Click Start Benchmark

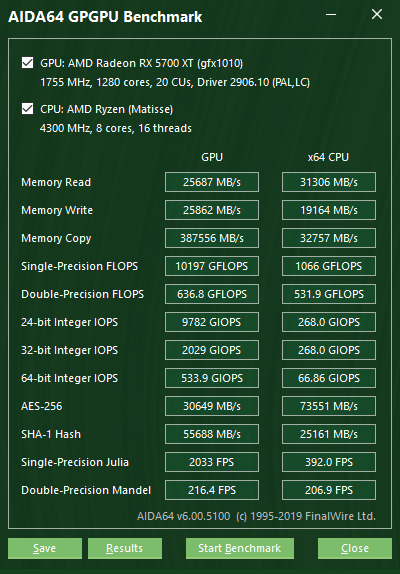point(240,548)
